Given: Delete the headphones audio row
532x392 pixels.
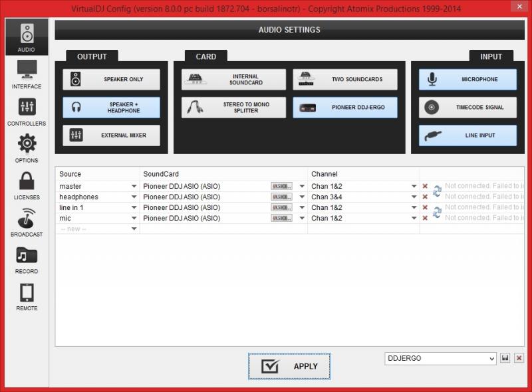Looking at the screenshot, I should (425, 197).
